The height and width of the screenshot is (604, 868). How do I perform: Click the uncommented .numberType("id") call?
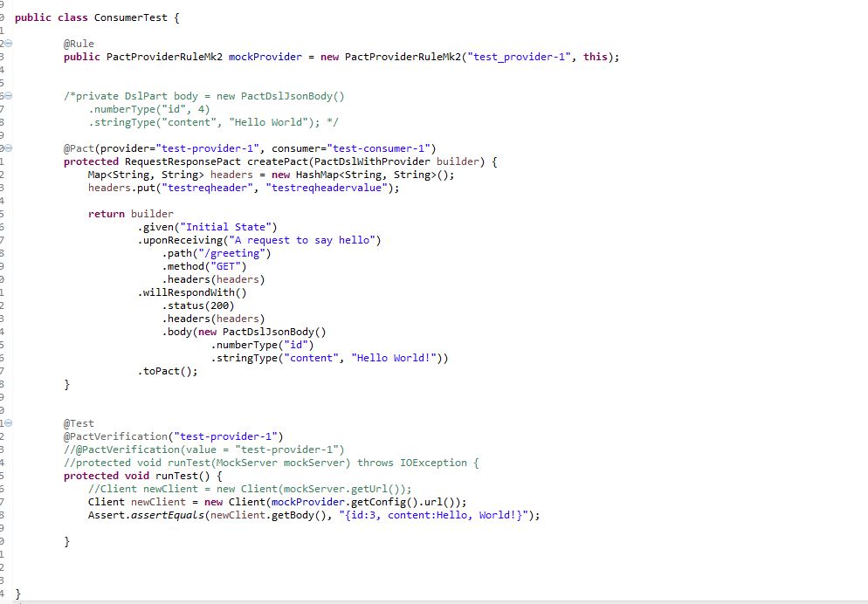(x=262, y=345)
